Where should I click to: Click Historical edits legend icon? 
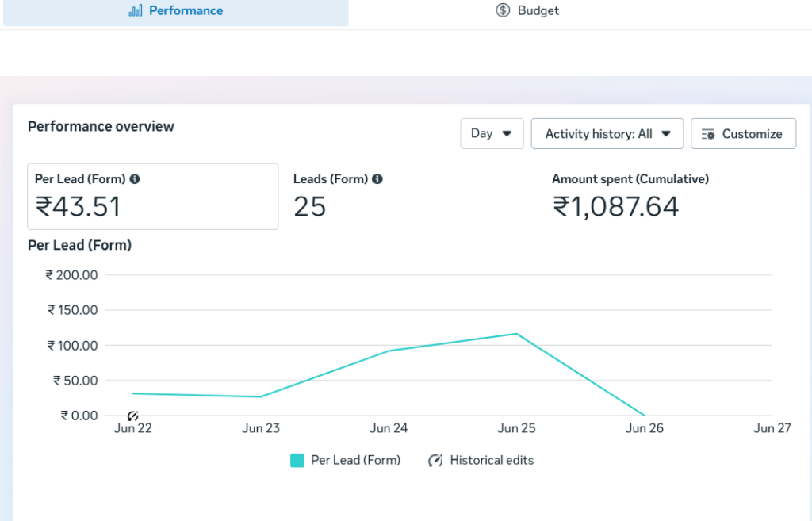[x=435, y=461]
